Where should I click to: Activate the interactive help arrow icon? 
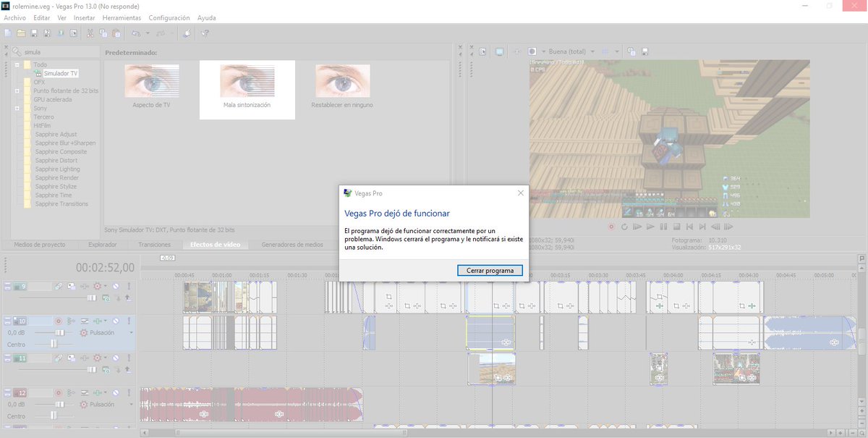[204, 33]
